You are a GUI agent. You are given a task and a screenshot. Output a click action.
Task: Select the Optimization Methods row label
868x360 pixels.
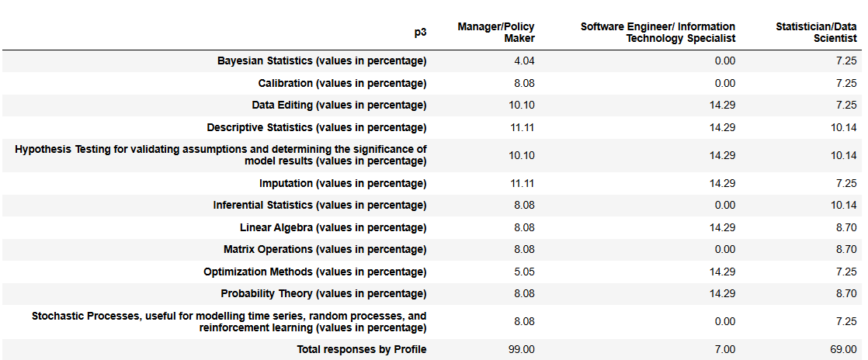314,272
